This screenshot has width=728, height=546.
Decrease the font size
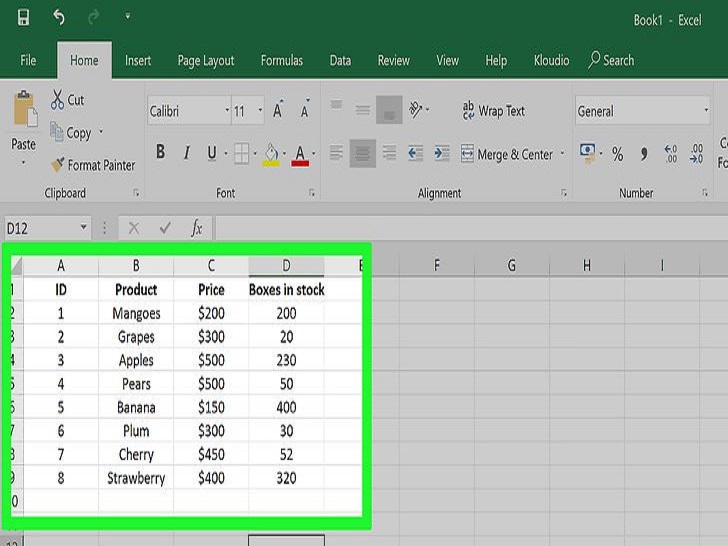(305, 110)
